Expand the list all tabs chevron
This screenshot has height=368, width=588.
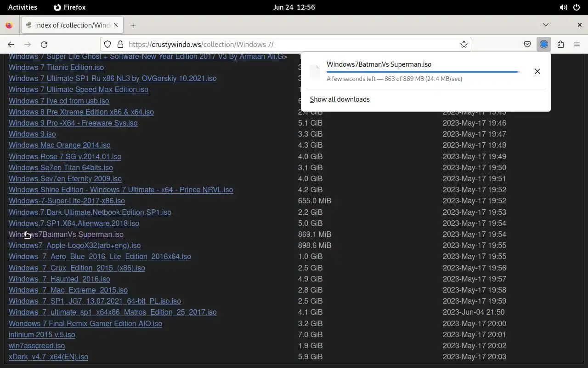click(546, 25)
